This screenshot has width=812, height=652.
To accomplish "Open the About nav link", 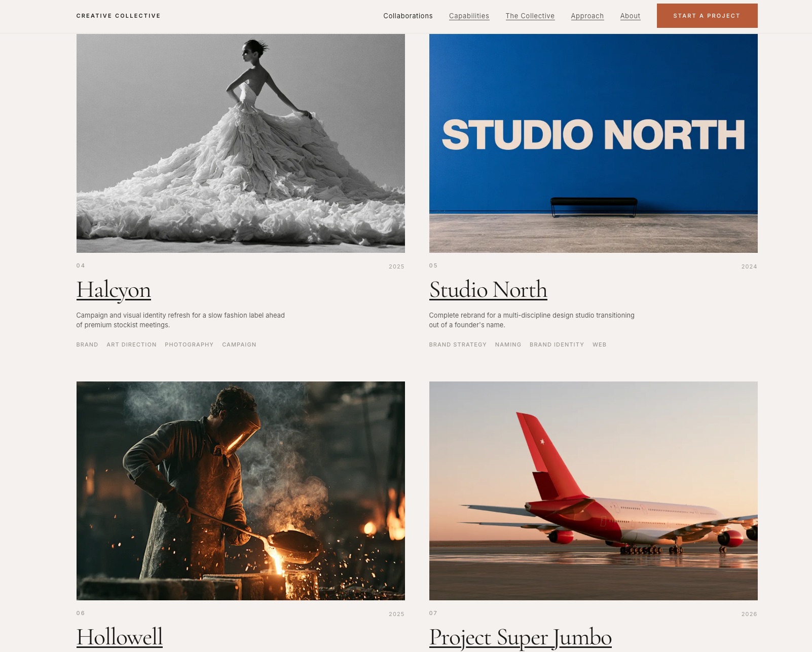I will [630, 16].
